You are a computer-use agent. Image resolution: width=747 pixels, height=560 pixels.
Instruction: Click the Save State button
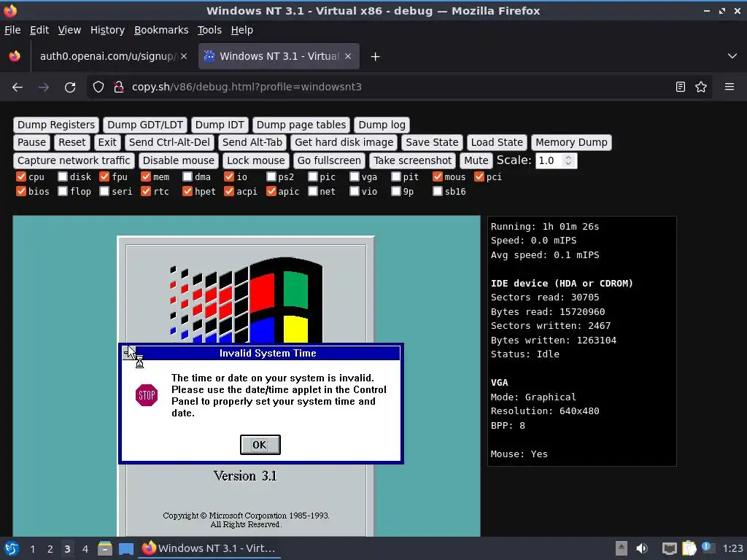(432, 142)
